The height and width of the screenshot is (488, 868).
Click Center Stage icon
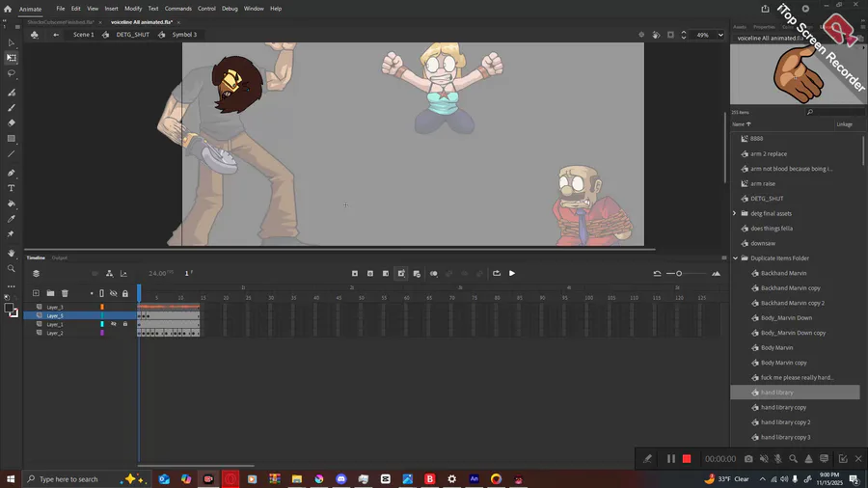(x=641, y=35)
